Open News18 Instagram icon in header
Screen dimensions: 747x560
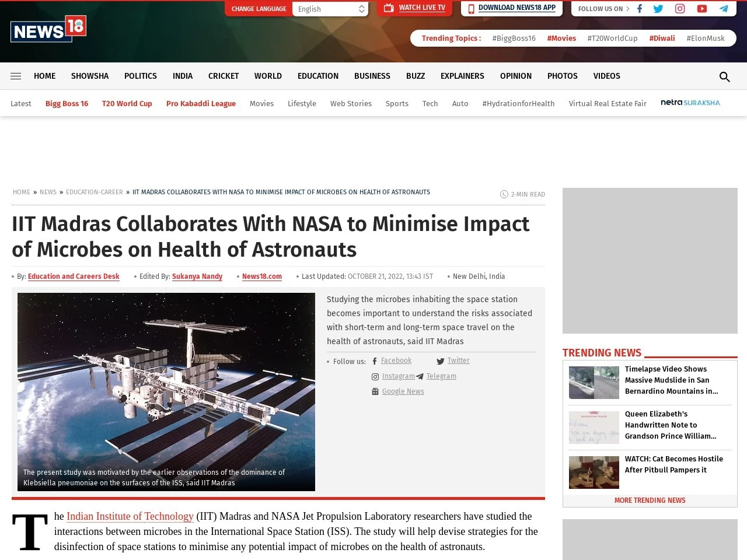(680, 9)
